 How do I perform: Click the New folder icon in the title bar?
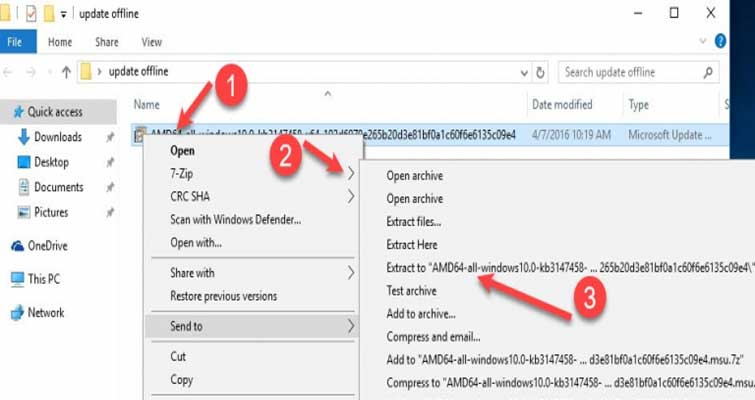click(x=49, y=13)
